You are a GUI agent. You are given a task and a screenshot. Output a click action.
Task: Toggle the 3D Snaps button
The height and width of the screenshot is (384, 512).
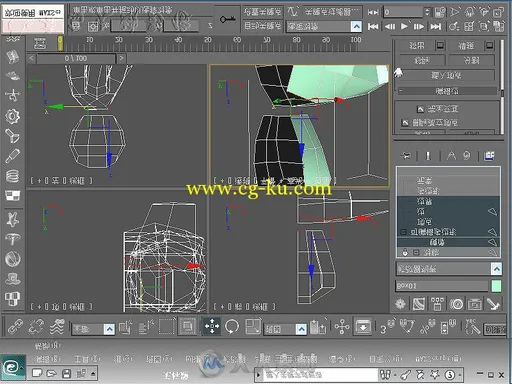[x=387, y=327]
